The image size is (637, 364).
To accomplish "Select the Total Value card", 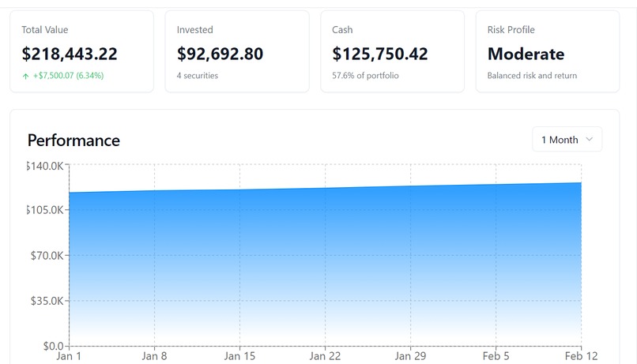I will pos(81,51).
